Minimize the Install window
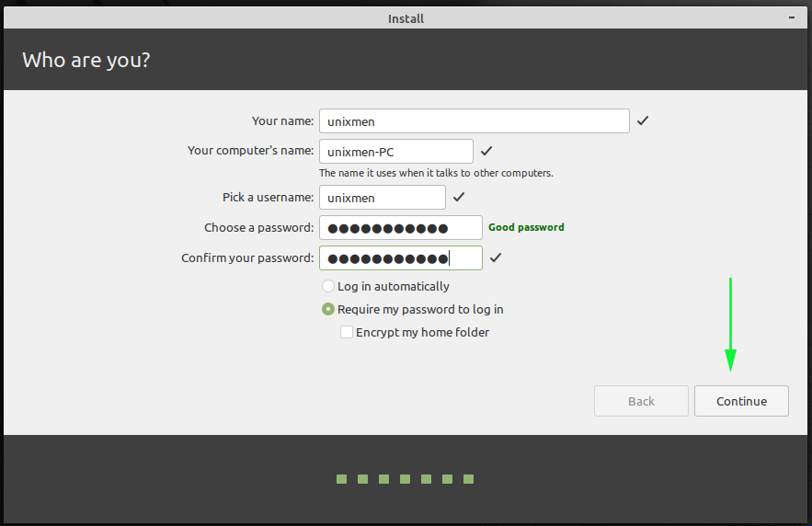Screen dimensions: 812x526 (x=791, y=17)
